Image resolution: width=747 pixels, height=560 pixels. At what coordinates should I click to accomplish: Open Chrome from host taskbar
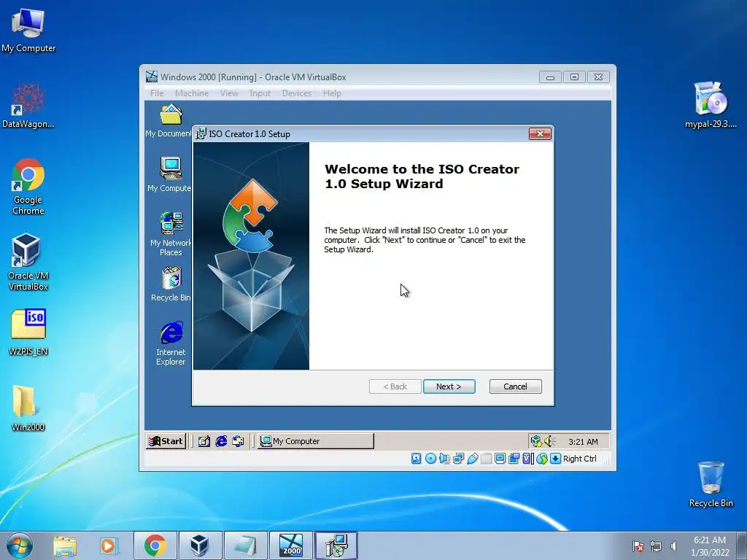tap(155, 545)
